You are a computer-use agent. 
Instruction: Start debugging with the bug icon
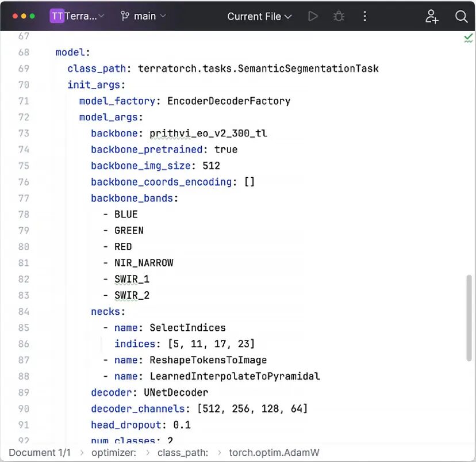pos(339,16)
